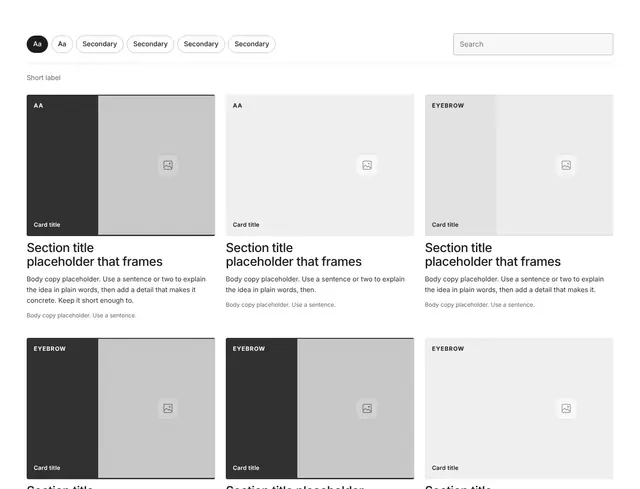This screenshot has height=489, width=640.
Task: Select the white outlined Aa pill
Action: pos(62,44)
